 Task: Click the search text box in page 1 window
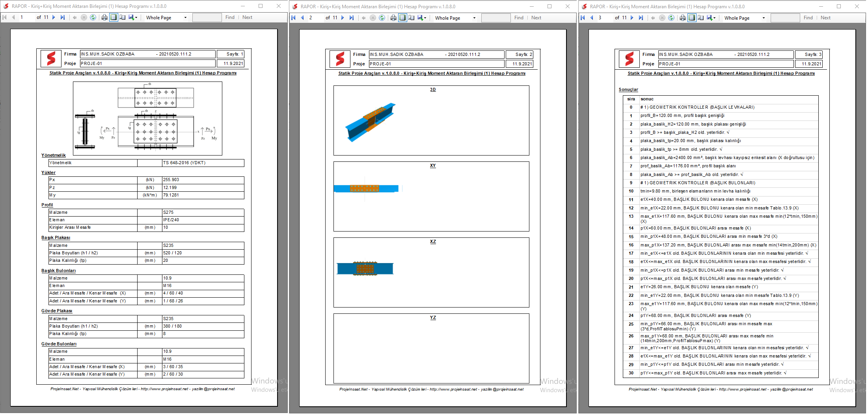point(207,17)
